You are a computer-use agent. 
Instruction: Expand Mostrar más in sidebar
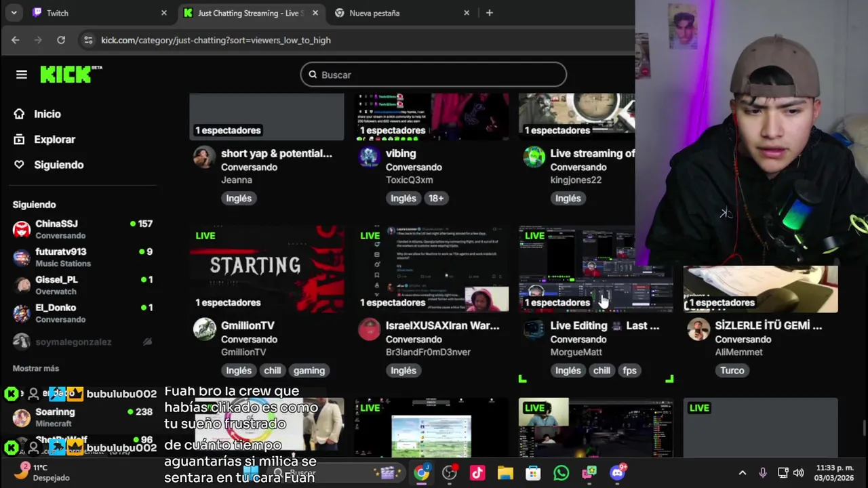[x=36, y=368]
